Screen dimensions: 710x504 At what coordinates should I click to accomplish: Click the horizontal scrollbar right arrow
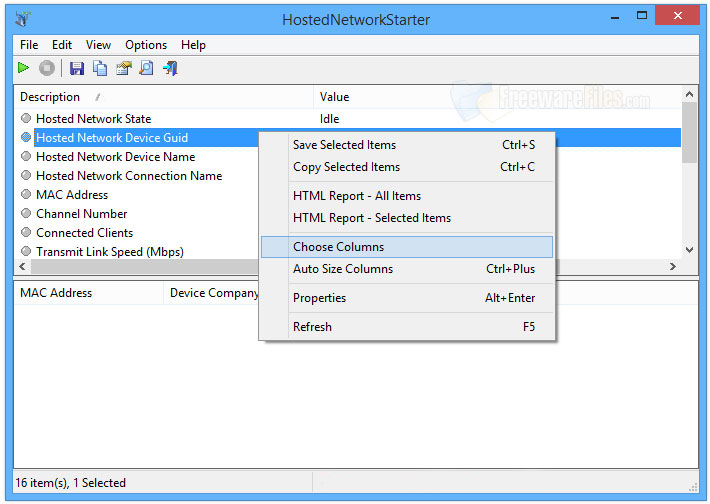click(673, 267)
